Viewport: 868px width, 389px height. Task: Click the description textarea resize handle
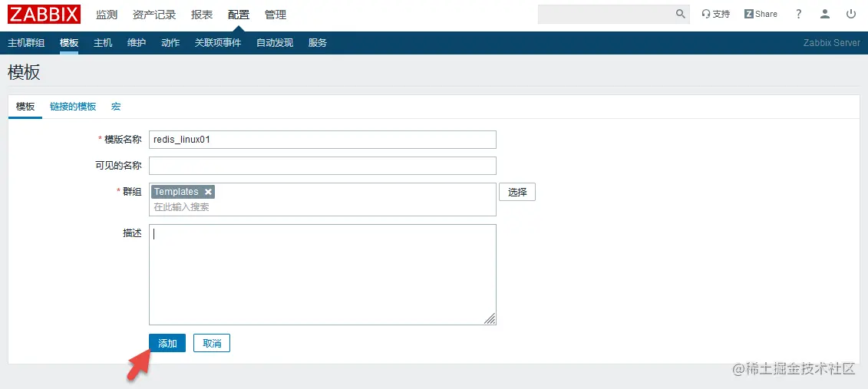click(x=490, y=318)
